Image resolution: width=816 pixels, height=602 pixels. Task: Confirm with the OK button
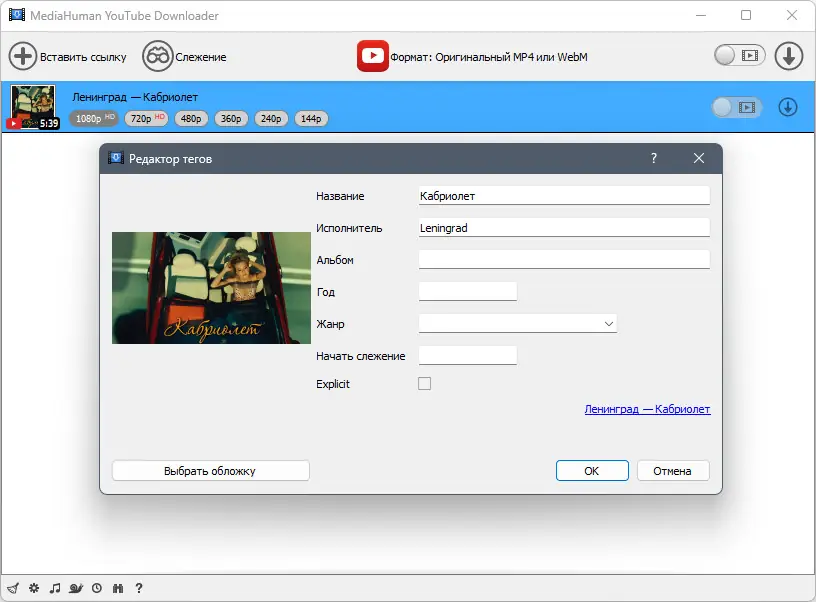tap(592, 470)
